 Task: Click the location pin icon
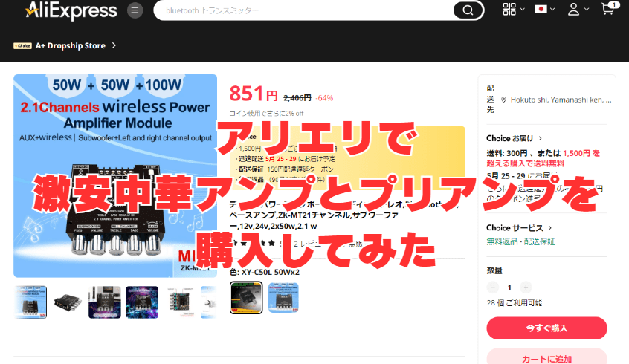(x=503, y=100)
